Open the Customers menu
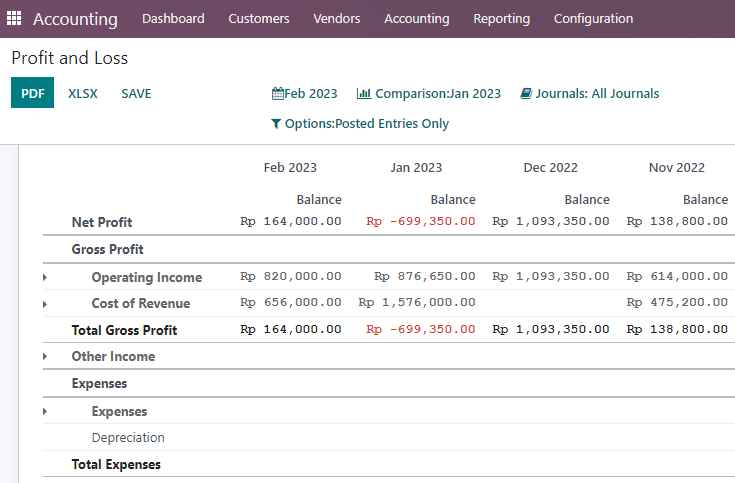Screen dimensions: 735x483 tap(259, 19)
